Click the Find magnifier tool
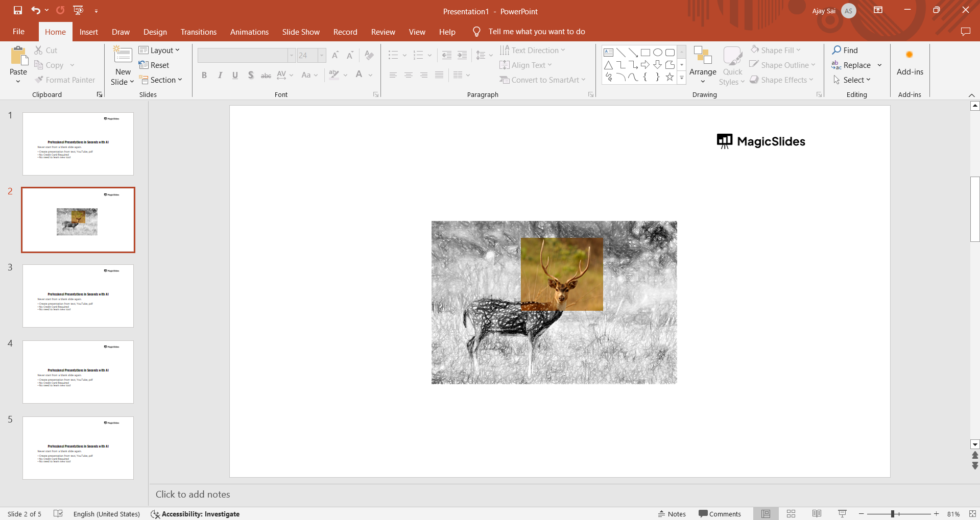Image resolution: width=980 pixels, height=520 pixels. click(x=845, y=50)
